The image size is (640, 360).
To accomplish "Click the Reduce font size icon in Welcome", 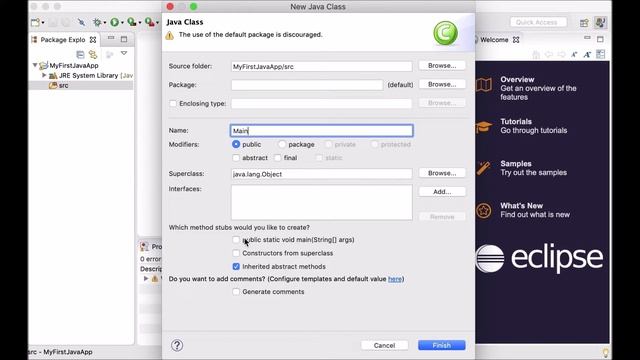I will pos(574,54).
